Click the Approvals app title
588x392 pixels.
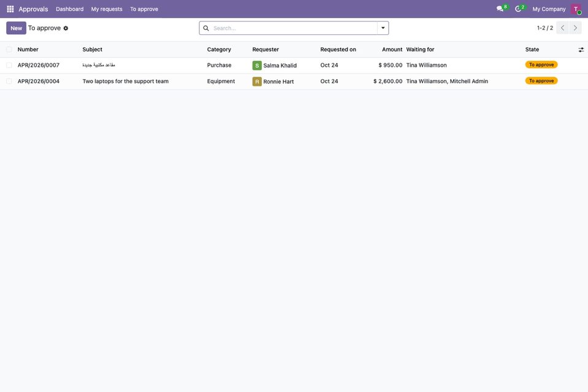pyautogui.click(x=33, y=9)
